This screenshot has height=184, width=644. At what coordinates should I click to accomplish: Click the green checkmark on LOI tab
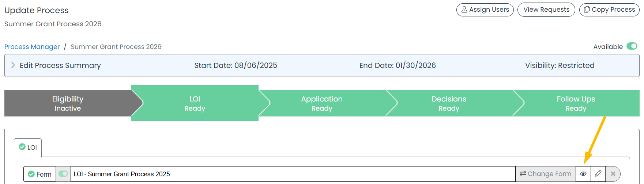pyautogui.click(x=22, y=147)
